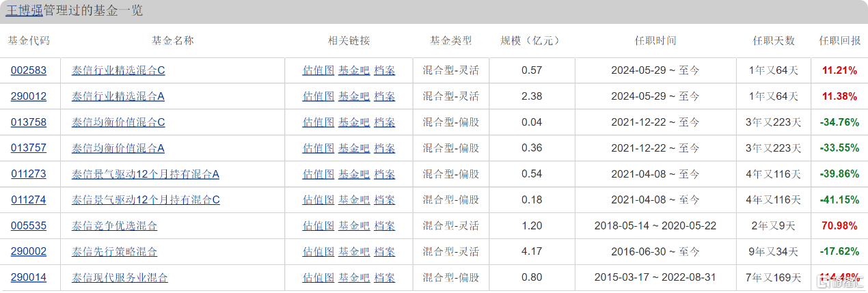Open fund 泰信景气驱动12个月持有混合C

tap(146, 200)
